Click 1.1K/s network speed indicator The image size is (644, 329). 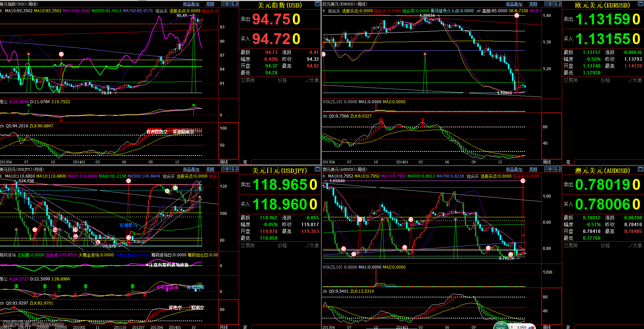pos(522,327)
